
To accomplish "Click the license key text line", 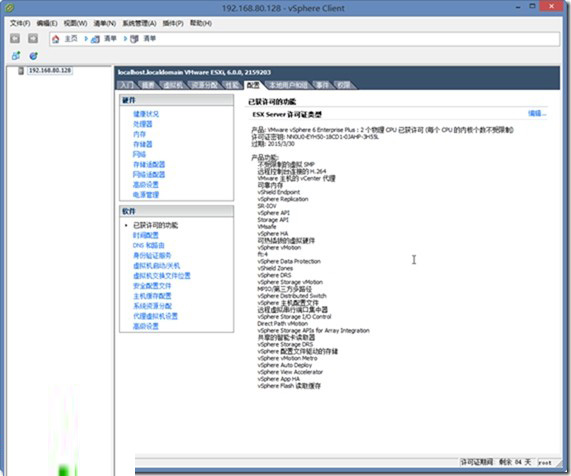I will 315,137.
